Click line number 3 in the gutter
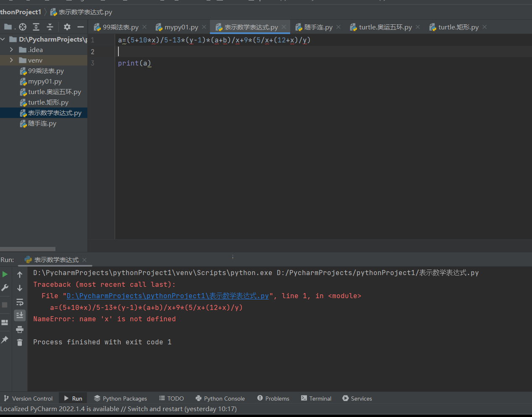 click(92, 63)
